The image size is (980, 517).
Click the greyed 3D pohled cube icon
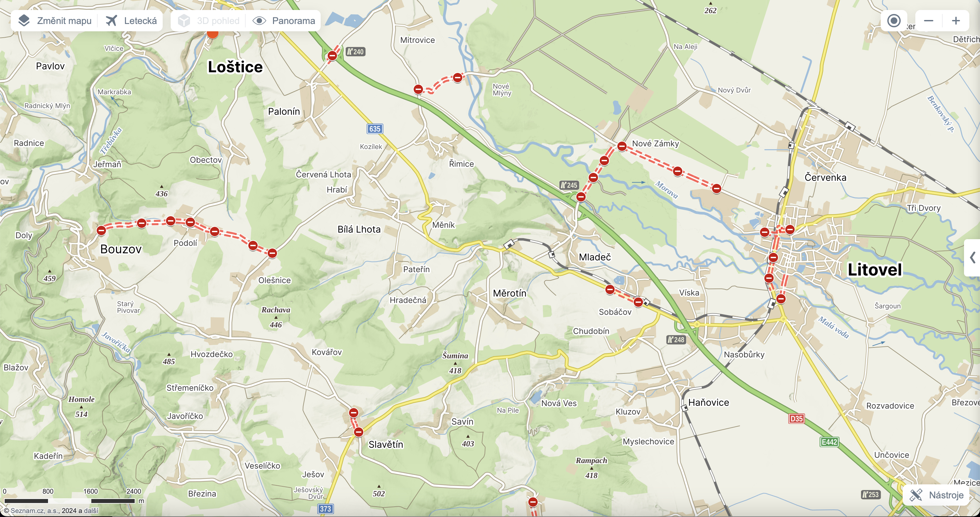coord(184,21)
